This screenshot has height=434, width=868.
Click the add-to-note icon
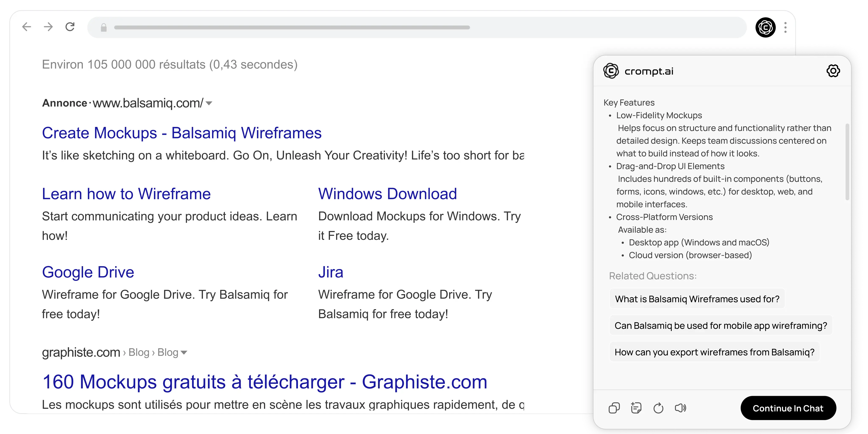(636, 408)
